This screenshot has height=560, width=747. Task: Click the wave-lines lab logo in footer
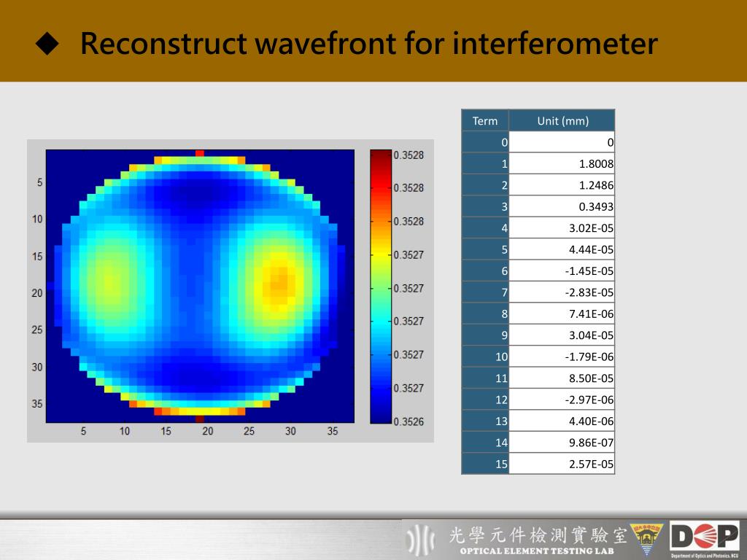coord(421,539)
